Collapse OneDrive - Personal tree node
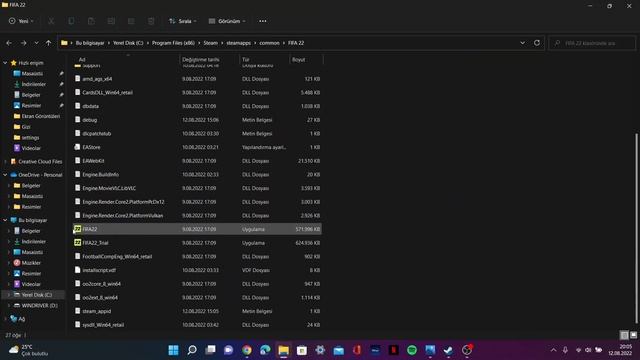Image resolution: width=640 pixels, height=360 pixels. click(5, 175)
